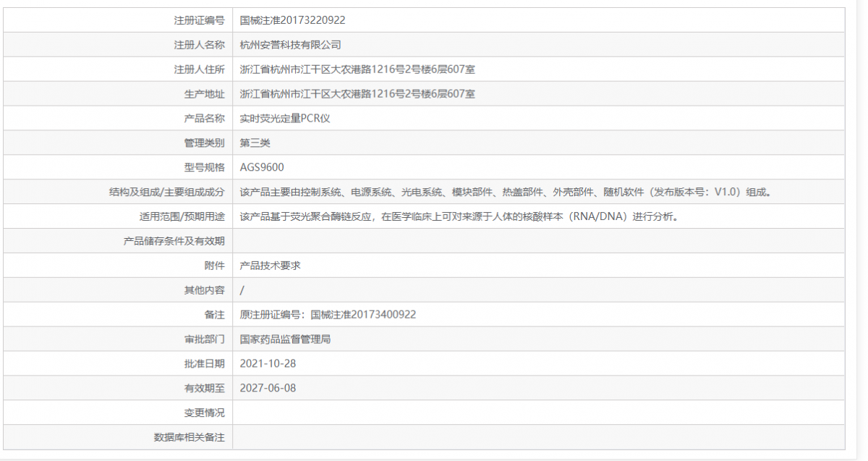Viewport: 868px width, 461px height.
Task: Click the model value AGS9600
Action: (x=262, y=167)
